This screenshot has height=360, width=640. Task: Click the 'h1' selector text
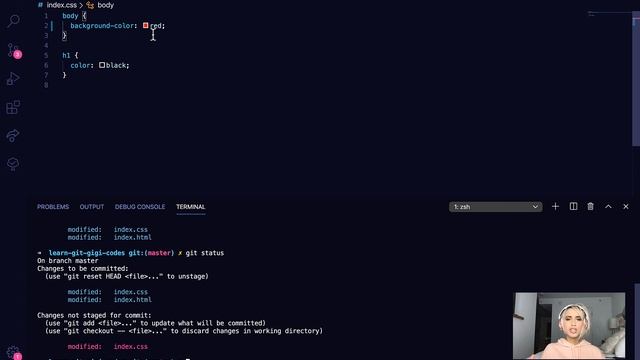pyautogui.click(x=66, y=55)
